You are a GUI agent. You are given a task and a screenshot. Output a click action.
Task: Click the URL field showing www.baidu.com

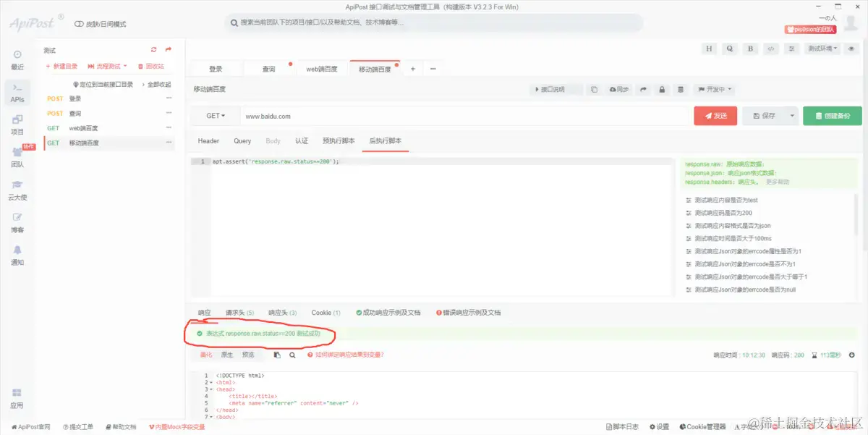tap(465, 116)
